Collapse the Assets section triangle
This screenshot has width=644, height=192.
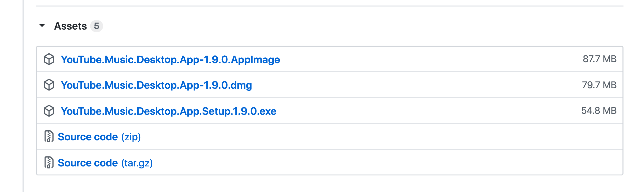tap(42, 26)
